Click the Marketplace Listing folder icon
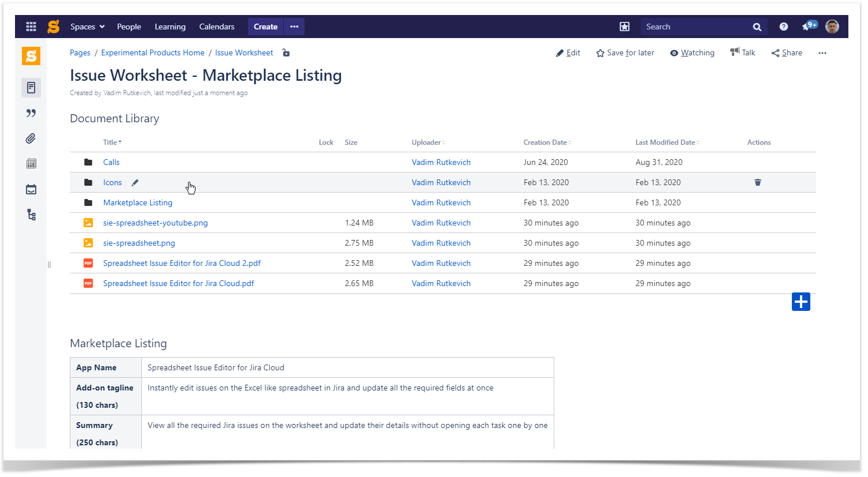The image size is (868, 477). pyautogui.click(x=88, y=202)
